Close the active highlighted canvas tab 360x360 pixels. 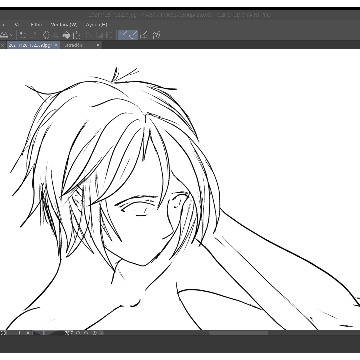(x=56, y=45)
